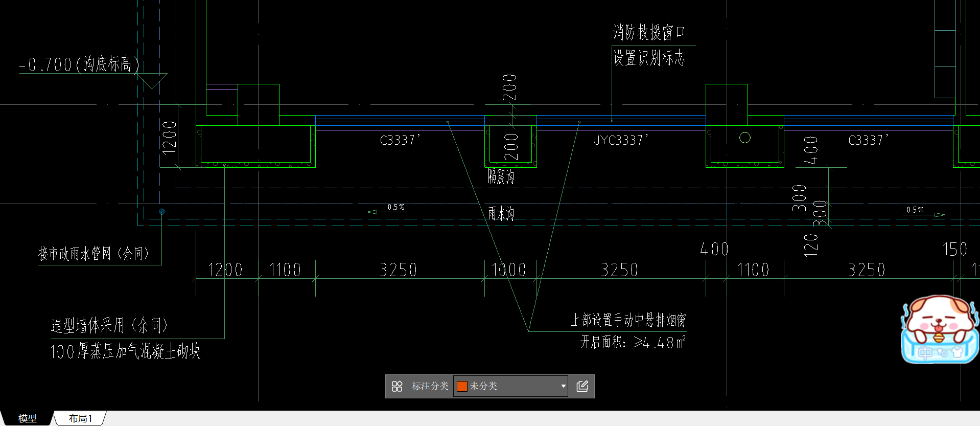
Task: Click the edit annotation pencil icon
Action: point(582,386)
